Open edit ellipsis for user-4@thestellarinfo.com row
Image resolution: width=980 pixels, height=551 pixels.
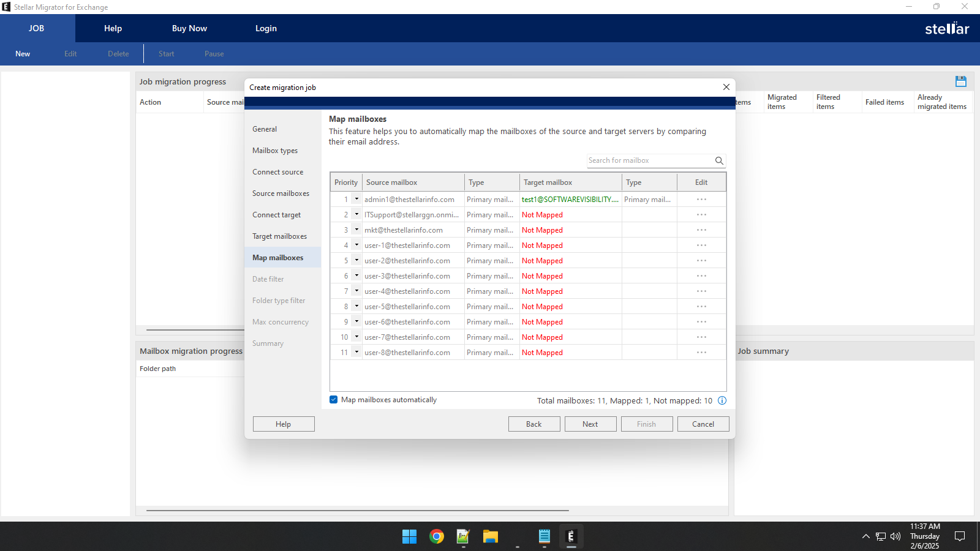click(x=701, y=291)
